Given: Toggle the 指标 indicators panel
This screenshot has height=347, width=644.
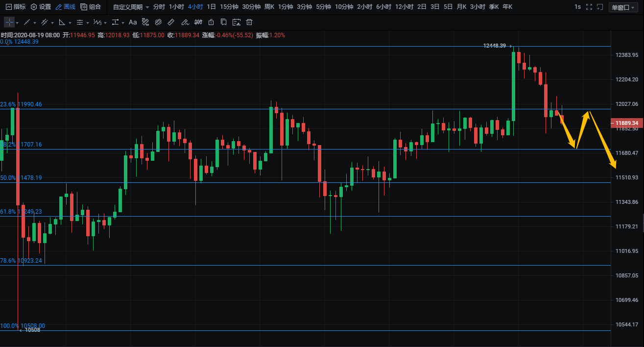Looking at the screenshot, I should (x=15, y=7).
